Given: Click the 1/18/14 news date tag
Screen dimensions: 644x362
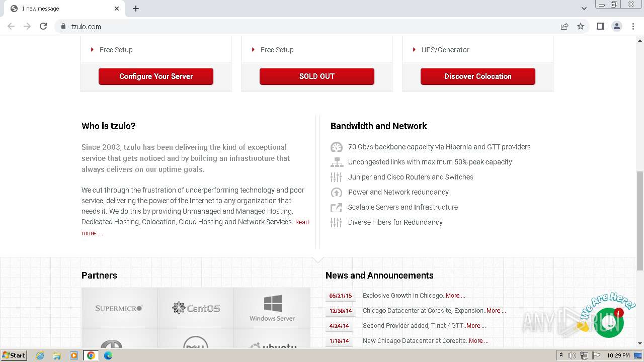Looking at the screenshot, I should tap(339, 341).
